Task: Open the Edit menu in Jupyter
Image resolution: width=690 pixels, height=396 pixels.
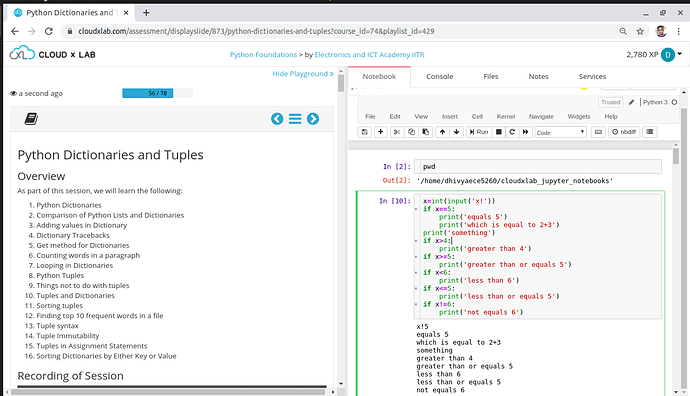Action: point(395,117)
